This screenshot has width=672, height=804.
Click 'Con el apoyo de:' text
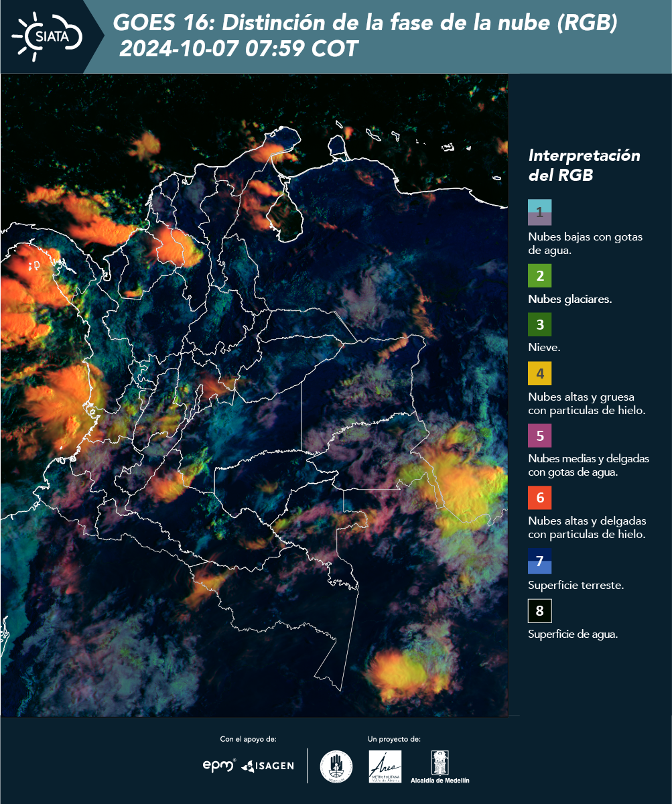point(248,739)
